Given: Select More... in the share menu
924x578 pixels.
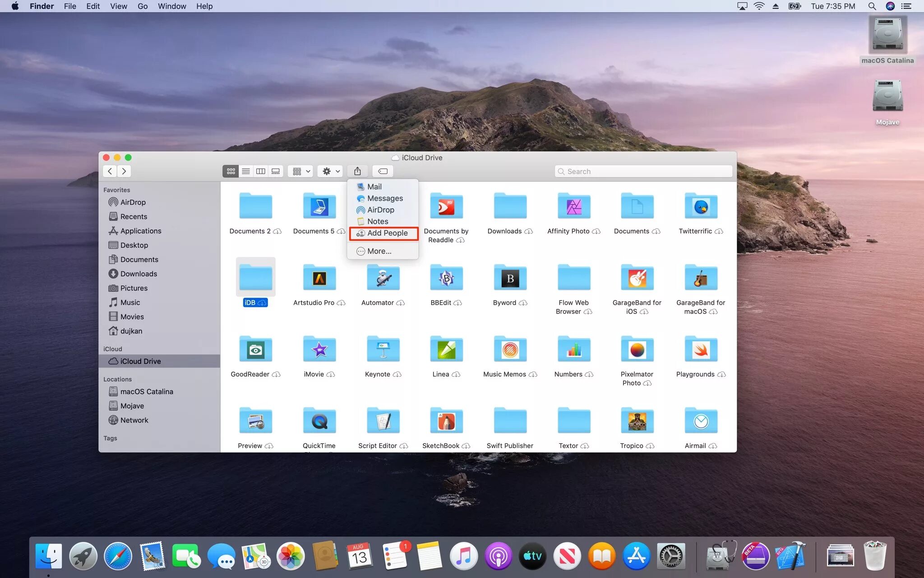Looking at the screenshot, I should coord(379,251).
